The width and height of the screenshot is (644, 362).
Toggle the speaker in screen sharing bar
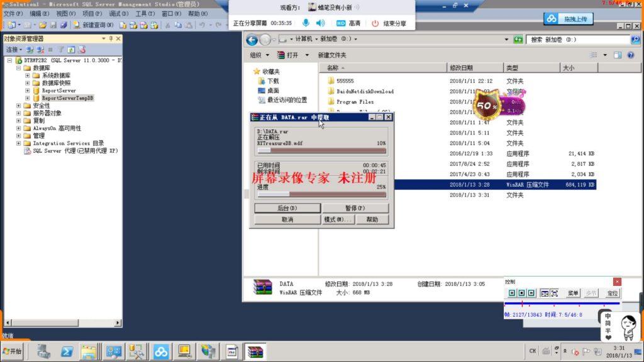click(320, 23)
